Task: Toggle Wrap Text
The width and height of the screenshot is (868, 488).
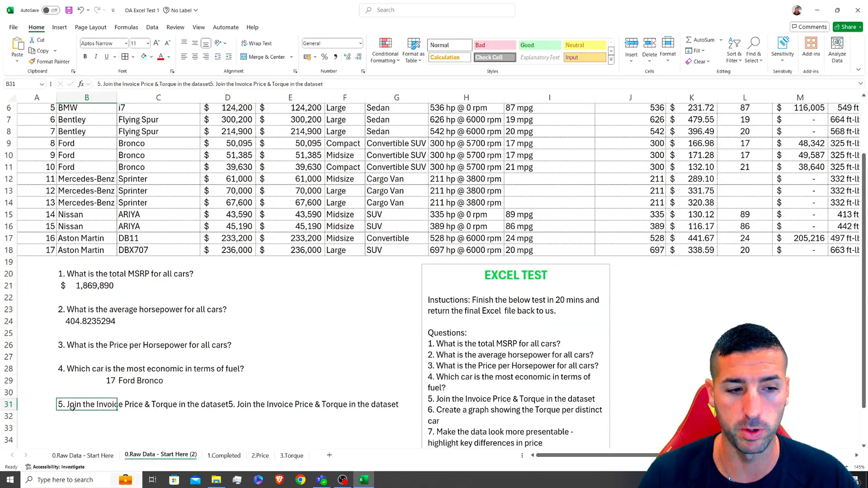Action: (256, 43)
